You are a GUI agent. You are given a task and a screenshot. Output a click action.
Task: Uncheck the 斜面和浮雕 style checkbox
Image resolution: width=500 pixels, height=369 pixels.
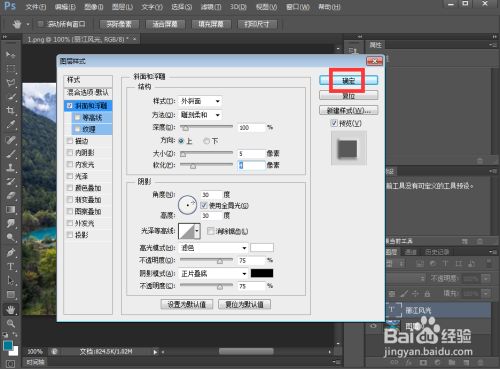69,106
